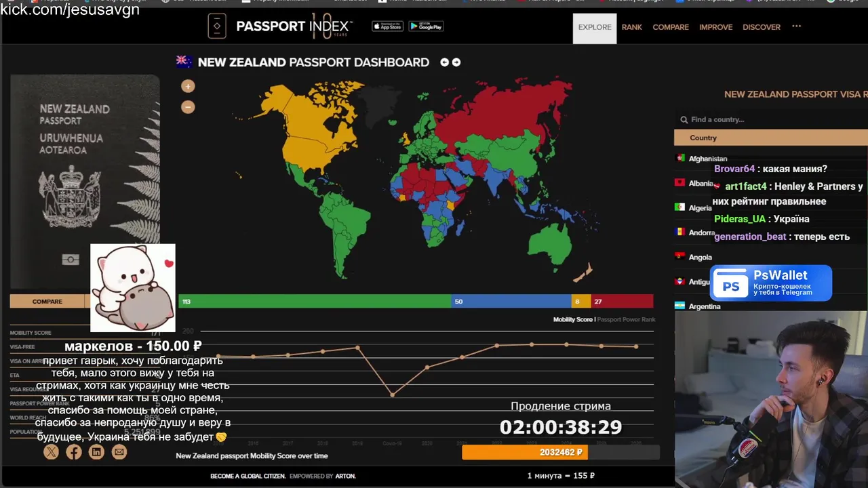Screen dimensions: 868x488
Task: Open the Compare navigation tab
Action: coord(671,27)
